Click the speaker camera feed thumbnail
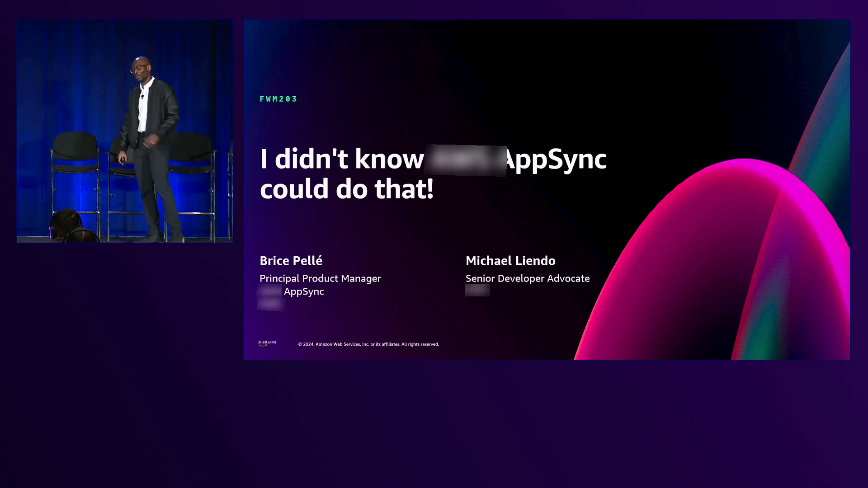 [x=125, y=131]
